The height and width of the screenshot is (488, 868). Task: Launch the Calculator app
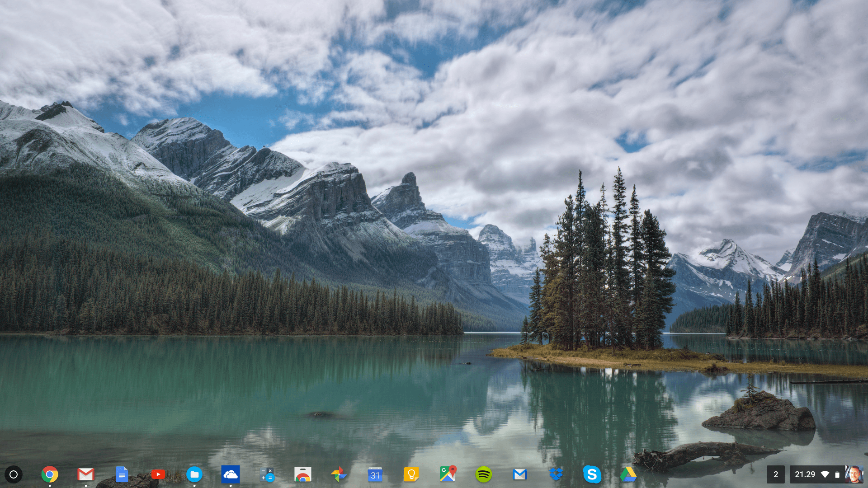click(x=267, y=474)
